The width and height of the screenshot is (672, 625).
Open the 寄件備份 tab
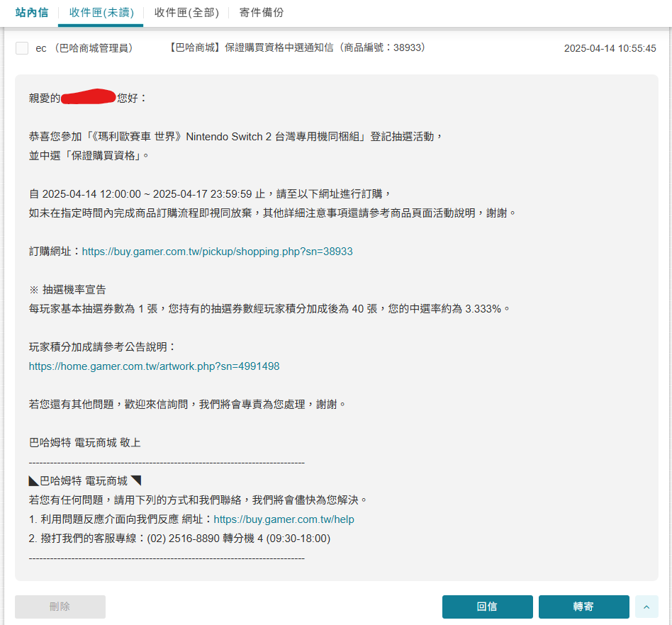[x=262, y=13]
